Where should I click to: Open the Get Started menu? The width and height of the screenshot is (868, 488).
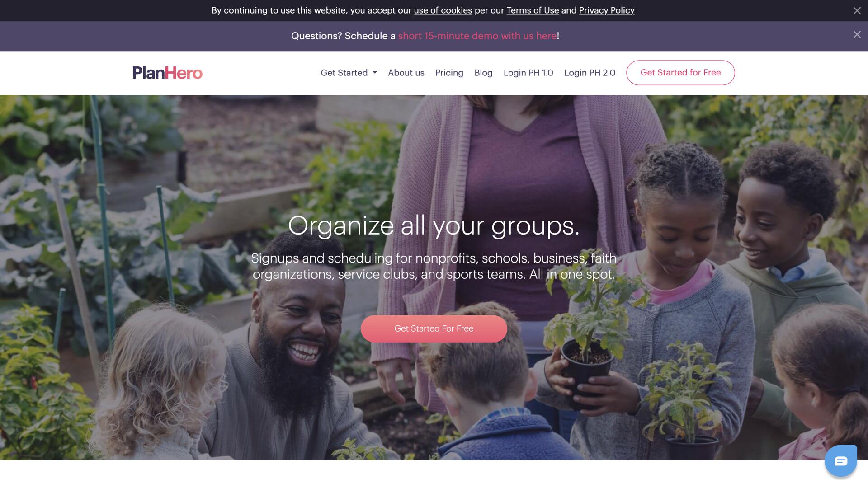click(349, 72)
